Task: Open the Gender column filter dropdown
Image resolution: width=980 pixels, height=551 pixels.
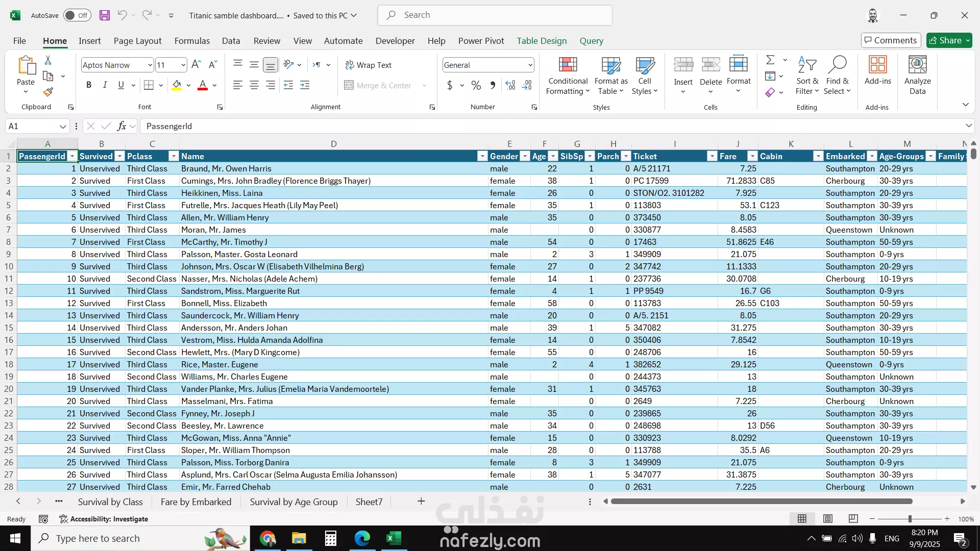Action: coord(525,157)
